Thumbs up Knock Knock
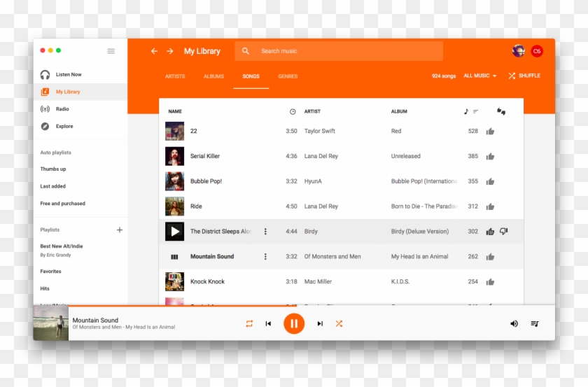The image size is (588, 387). pos(490,282)
